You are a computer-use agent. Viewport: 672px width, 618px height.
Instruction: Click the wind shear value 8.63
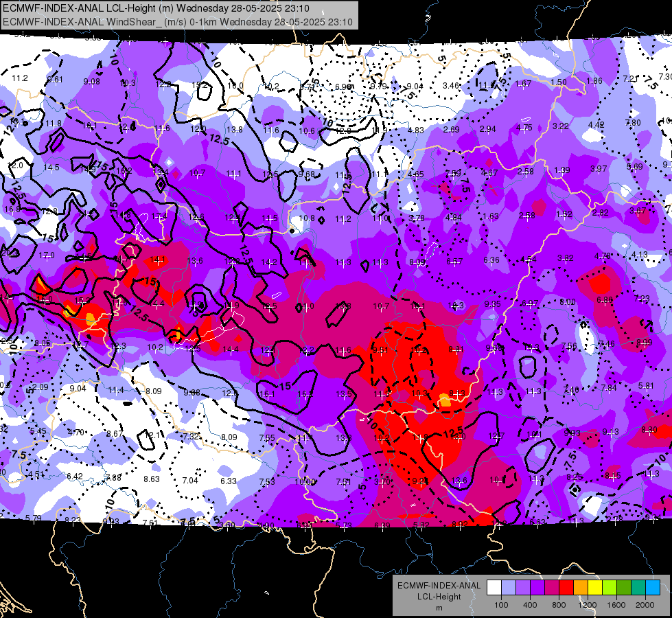pos(152,479)
